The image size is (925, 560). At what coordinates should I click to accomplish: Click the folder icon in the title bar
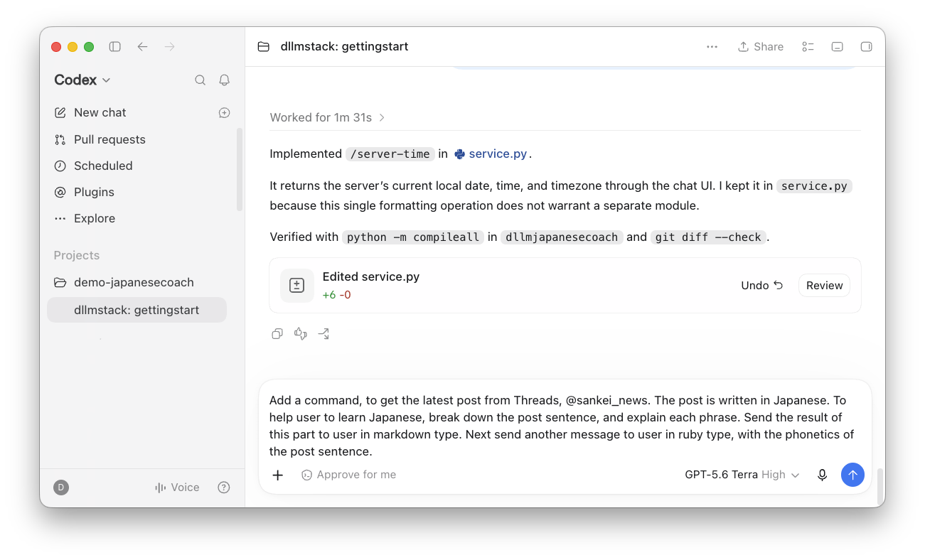pyautogui.click(x=263, y=47)
